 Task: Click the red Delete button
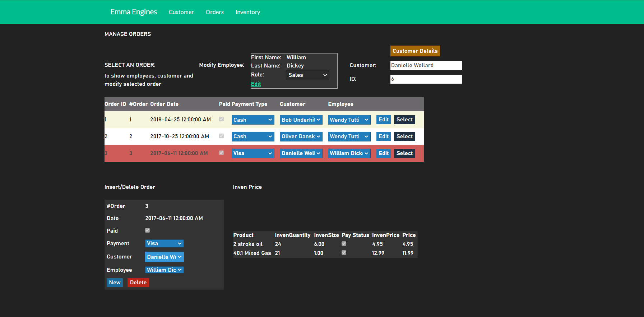[x=138, y=283]
